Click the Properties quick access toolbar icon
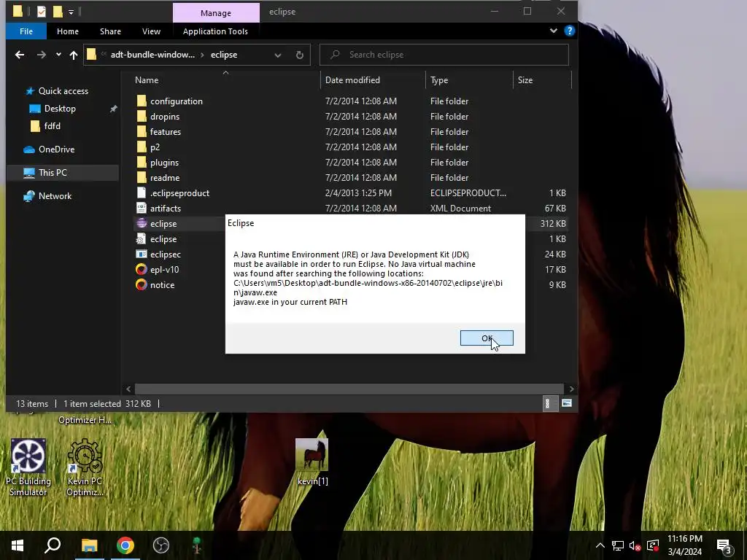 [x=42, y=11]
